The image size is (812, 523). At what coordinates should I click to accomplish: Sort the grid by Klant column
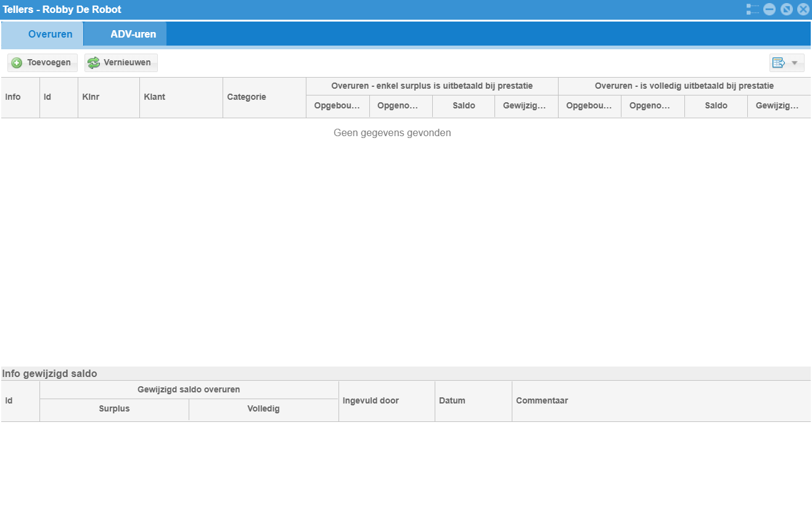click(181, 97)
